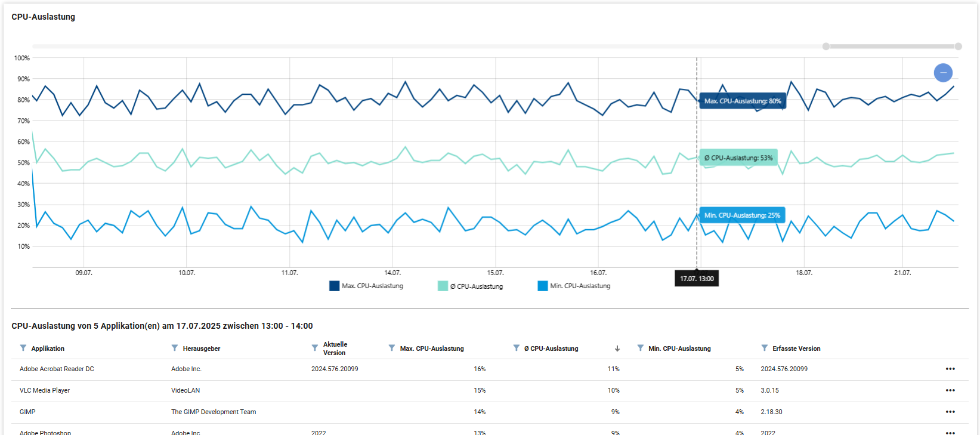
Task: Click the left handle of the chart range slider
Action: (x=826, y=47)
